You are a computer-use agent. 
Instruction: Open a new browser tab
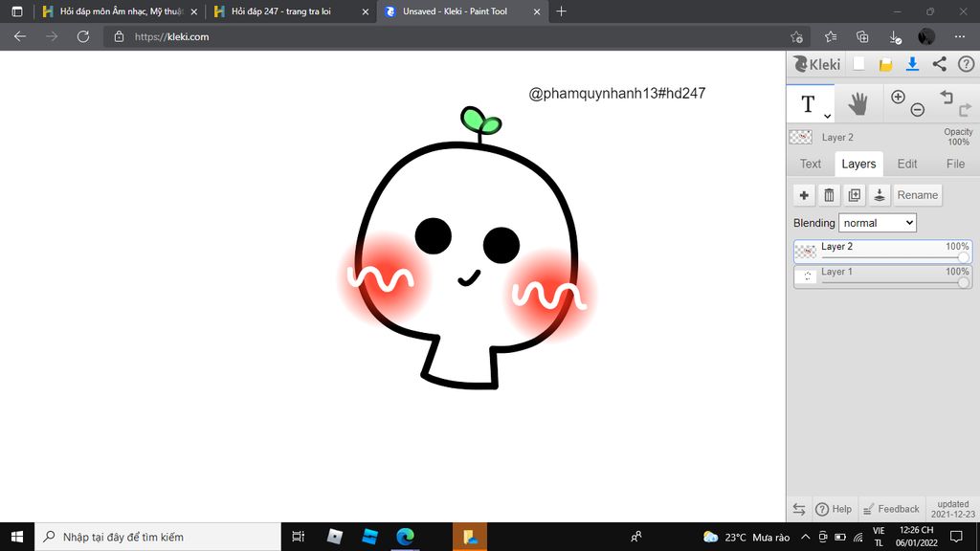tap(561, 11)
